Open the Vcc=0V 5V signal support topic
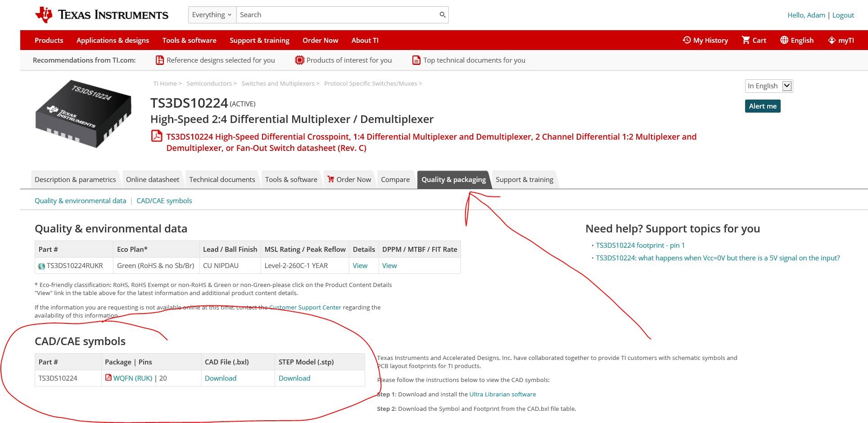The width and height of the screenshot is (868, 423). point(718,258)
